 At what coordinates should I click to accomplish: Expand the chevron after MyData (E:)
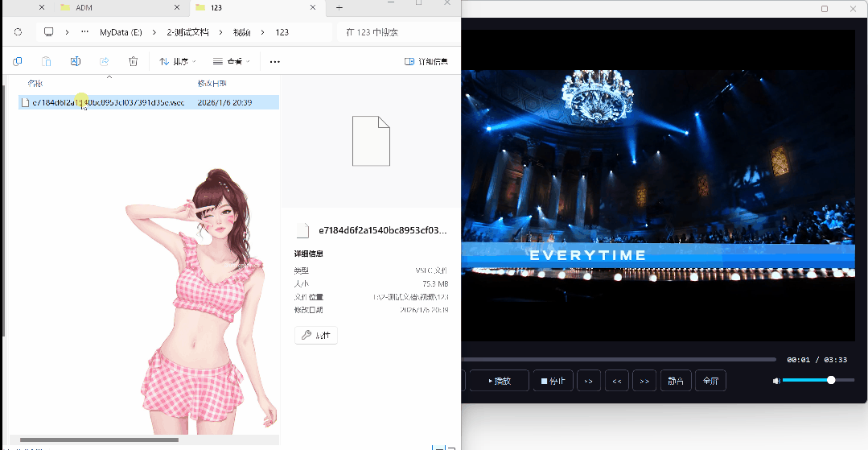[154, 32]
